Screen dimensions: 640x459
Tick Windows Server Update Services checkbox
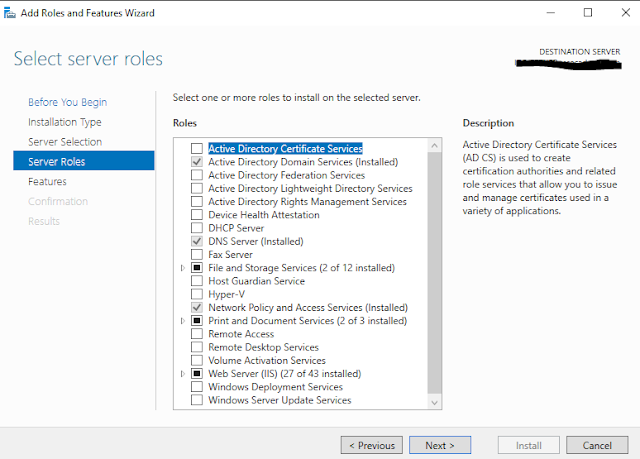[197, 400]
